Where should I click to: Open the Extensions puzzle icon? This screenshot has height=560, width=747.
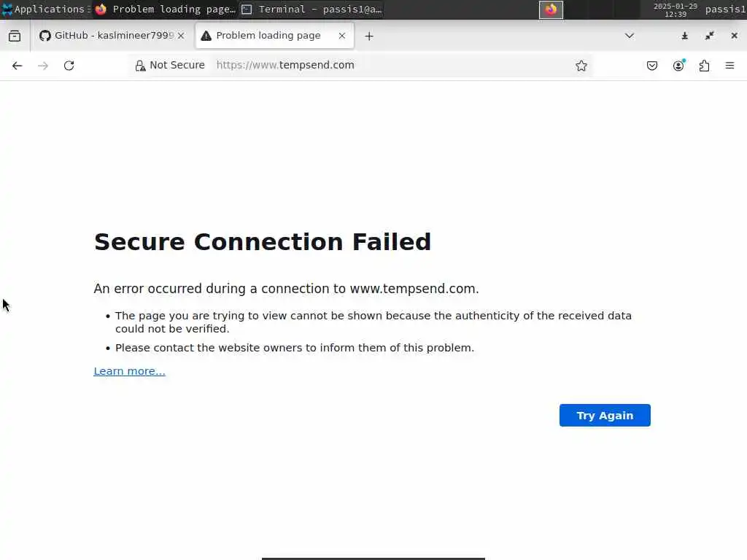[704, 66]
